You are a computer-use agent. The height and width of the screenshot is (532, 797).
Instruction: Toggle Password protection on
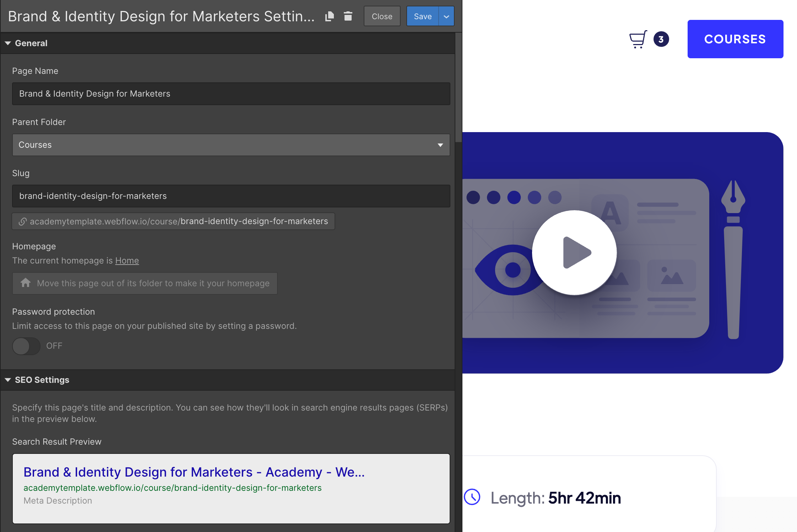coord(26,346)
